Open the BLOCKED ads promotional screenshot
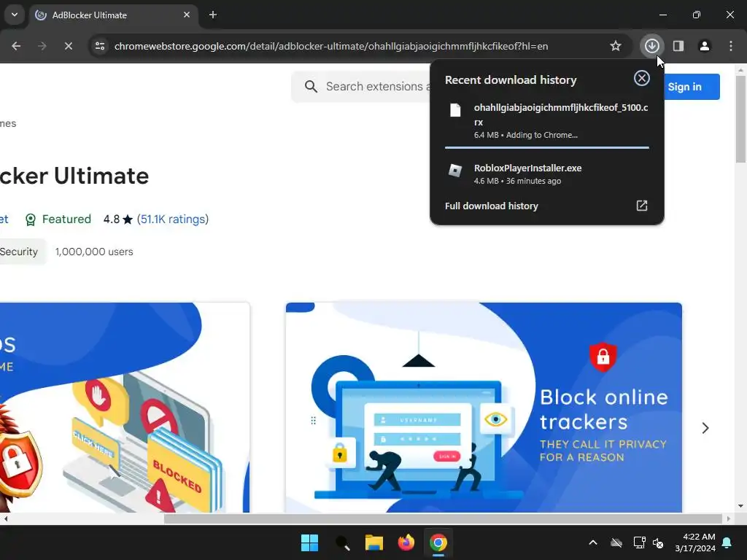The image size is (747, 560). point(125,408)
